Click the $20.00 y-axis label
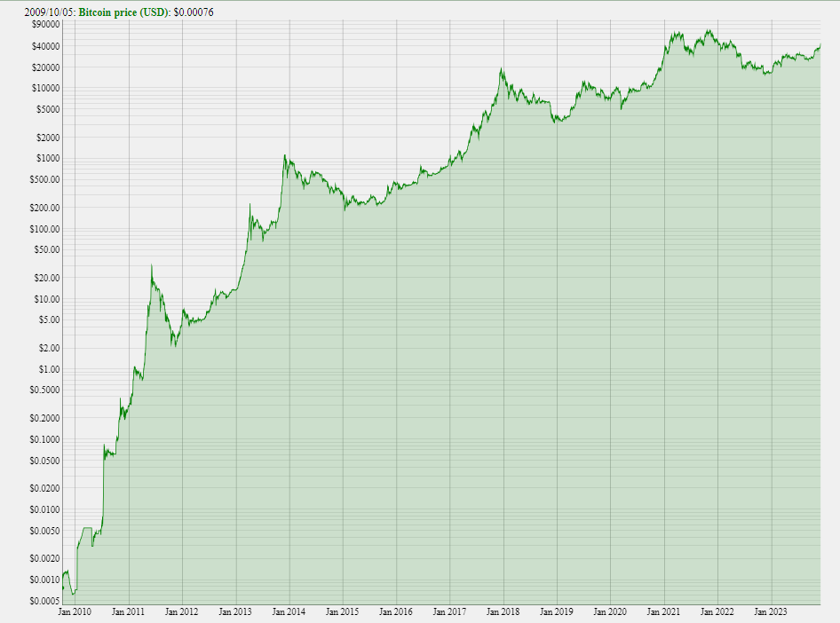The width and height of the screenshot is (840, 623). (46, 278)
